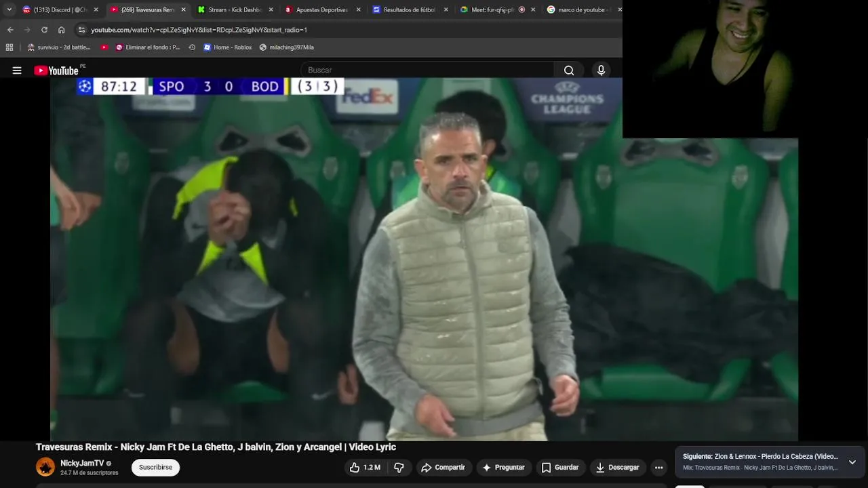Activate voice search microphone icon
868x488 pixels.
tap(601, 70)
